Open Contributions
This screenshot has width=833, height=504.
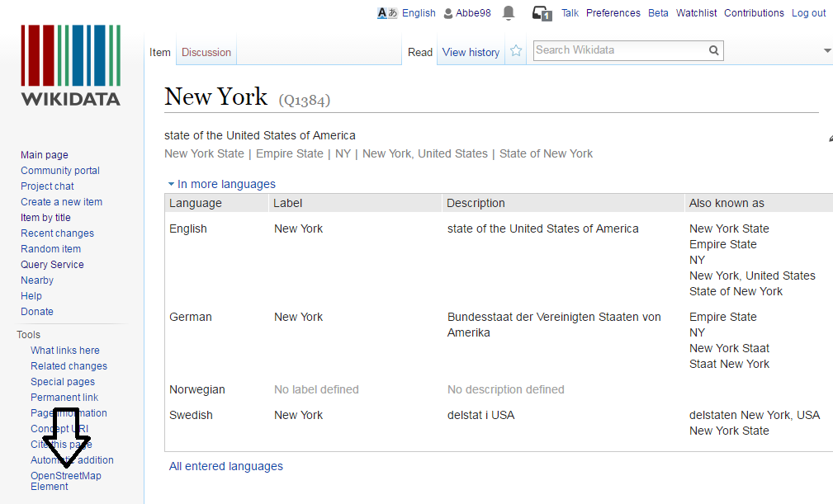tap(754, 13)
